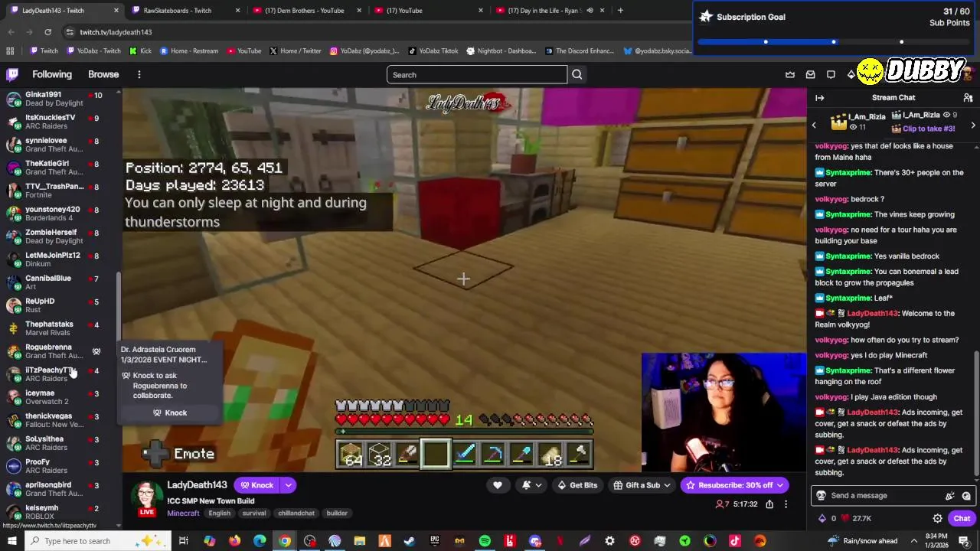The width and height of the screenshot is (980, 551).
Task: Click the Twitch home logo icon
Action: click(x=12, y=74)
